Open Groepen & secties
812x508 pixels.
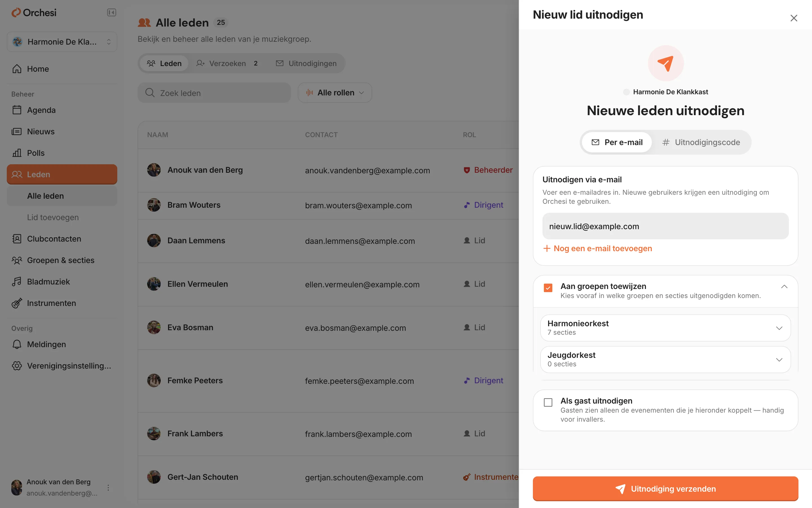click(62, 260)
